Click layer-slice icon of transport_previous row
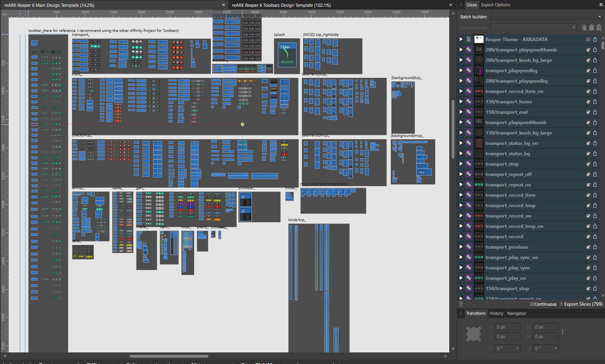 click(x=468, y=247)
